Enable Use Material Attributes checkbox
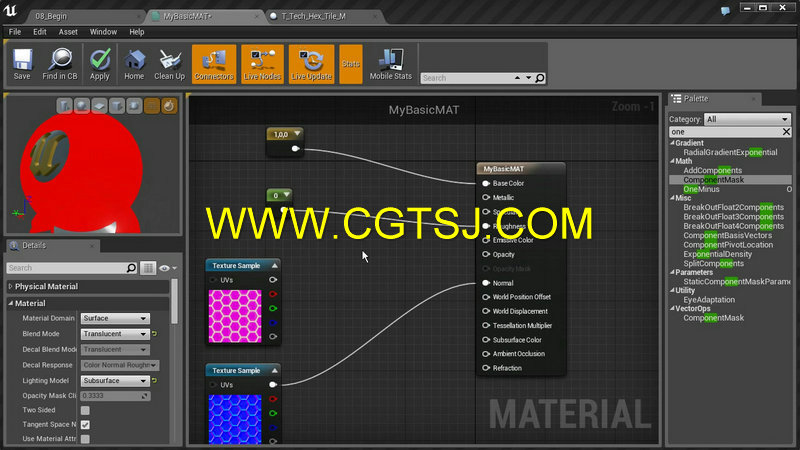The image size is (800, 450). (x=85, y=439)
